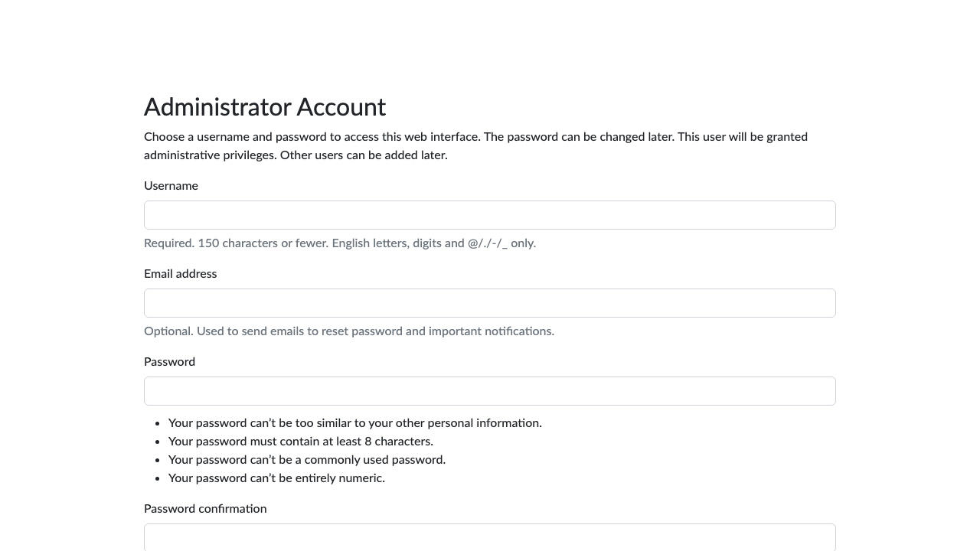The height and width of the screenshot is (551, 980).
Task: Focus the Username input field
Action: coord(490,215)
